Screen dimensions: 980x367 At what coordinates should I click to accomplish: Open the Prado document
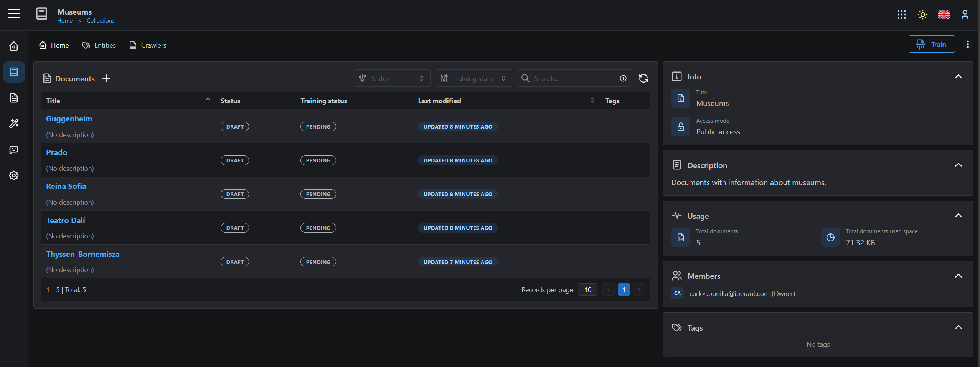click(x=56, y=152)
